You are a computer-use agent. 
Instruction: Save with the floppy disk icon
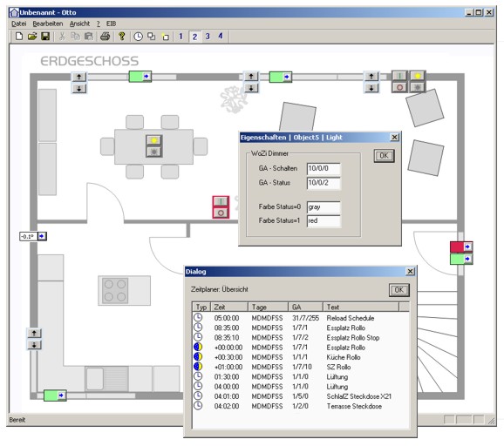click(45, 37)
